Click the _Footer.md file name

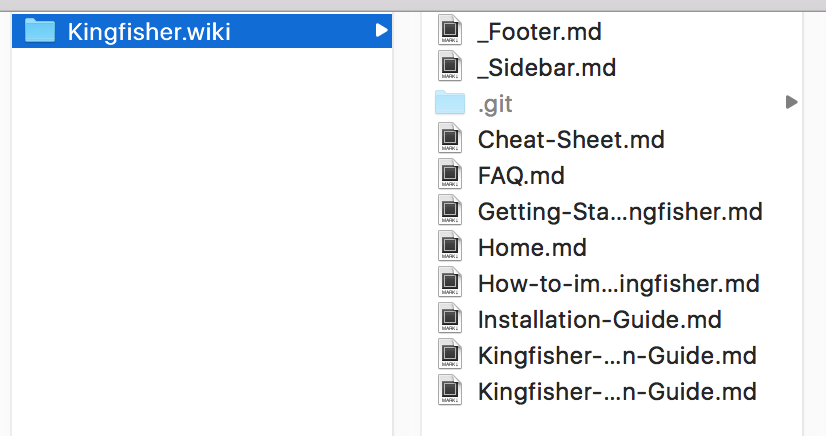539,32
